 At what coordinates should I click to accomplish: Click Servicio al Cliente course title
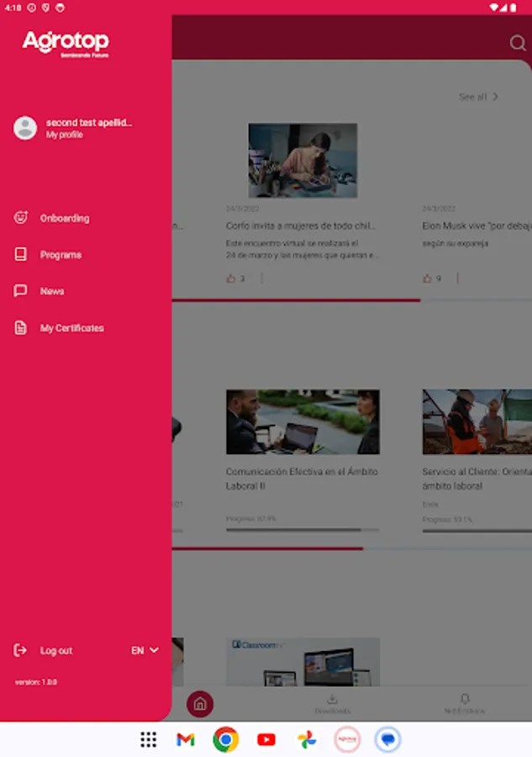pos(477,479)
